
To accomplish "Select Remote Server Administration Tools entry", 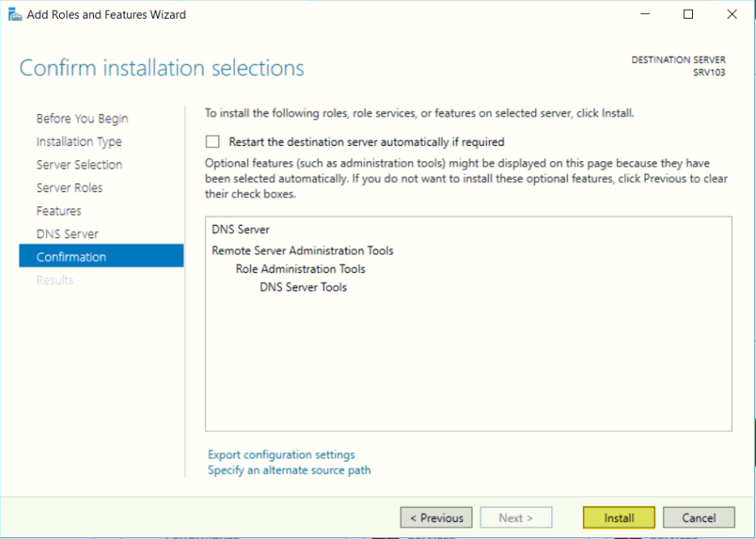I will [302, 251].
